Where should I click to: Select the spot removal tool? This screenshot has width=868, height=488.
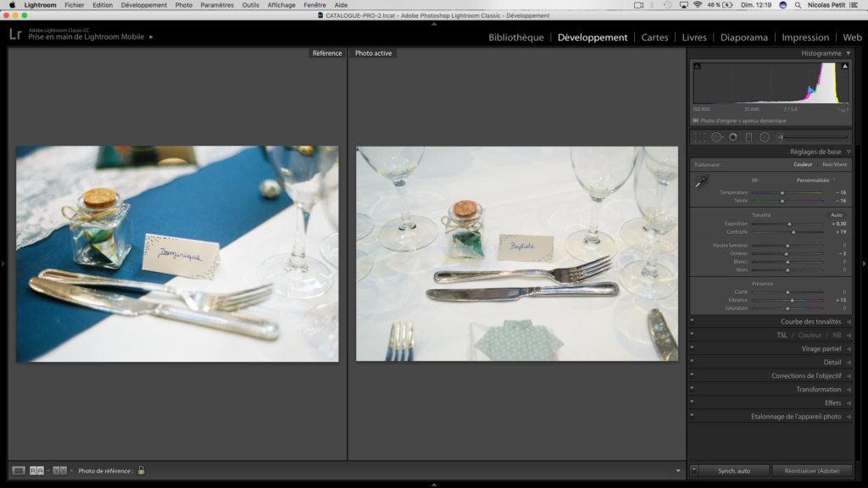pyautogui.click(x=717, y=137)
